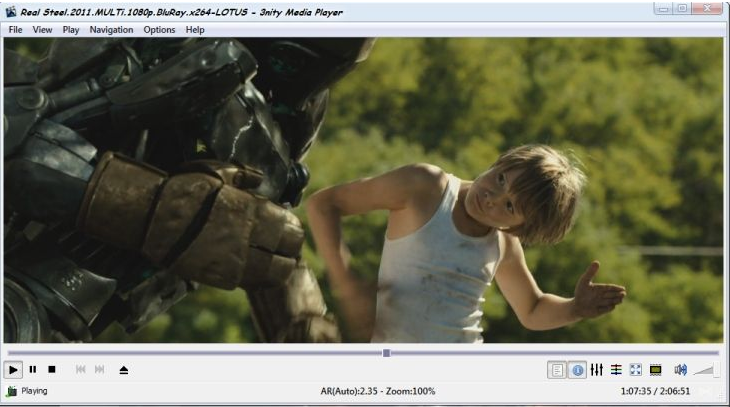Click the video display area

click(364, 190)
